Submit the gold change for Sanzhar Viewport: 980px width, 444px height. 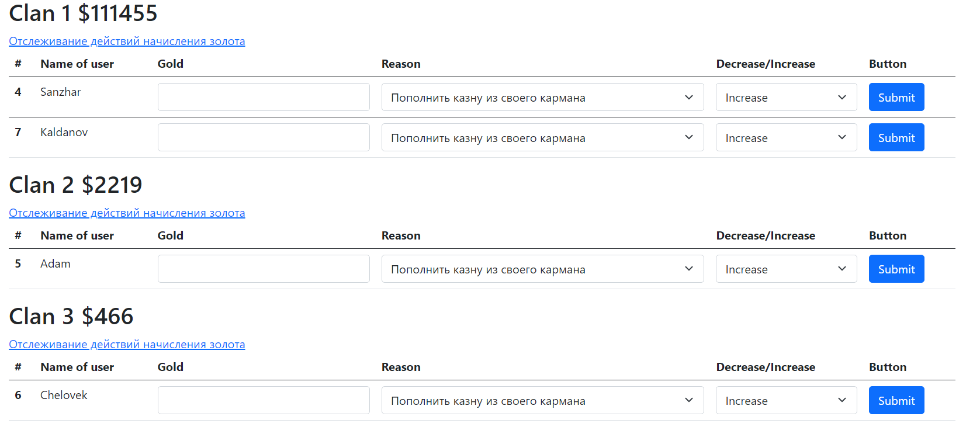point(896,97)
